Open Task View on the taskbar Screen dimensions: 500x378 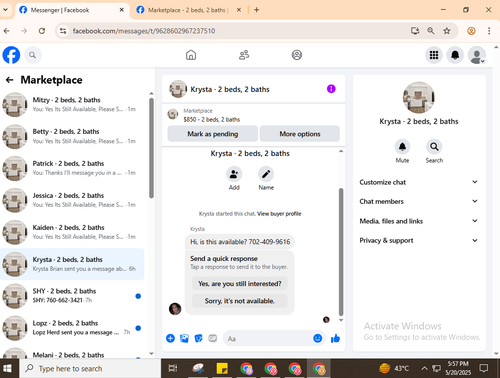[x=173, y=368]
